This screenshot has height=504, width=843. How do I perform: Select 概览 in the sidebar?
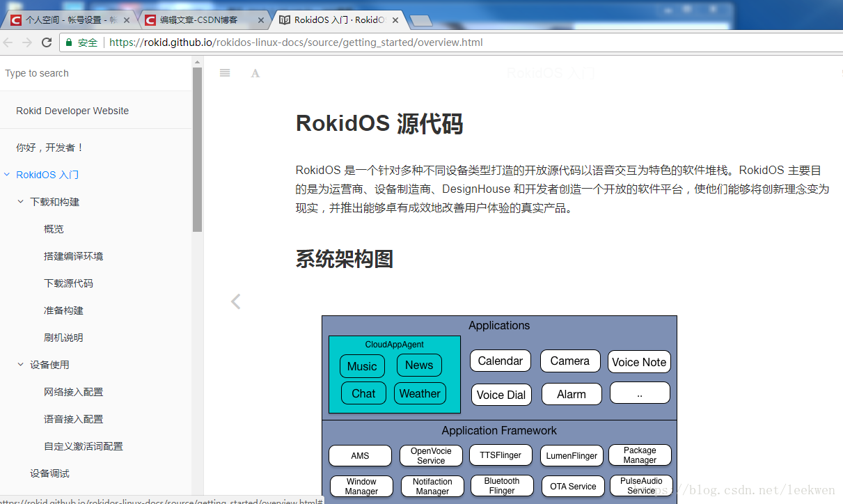point(54,229)
